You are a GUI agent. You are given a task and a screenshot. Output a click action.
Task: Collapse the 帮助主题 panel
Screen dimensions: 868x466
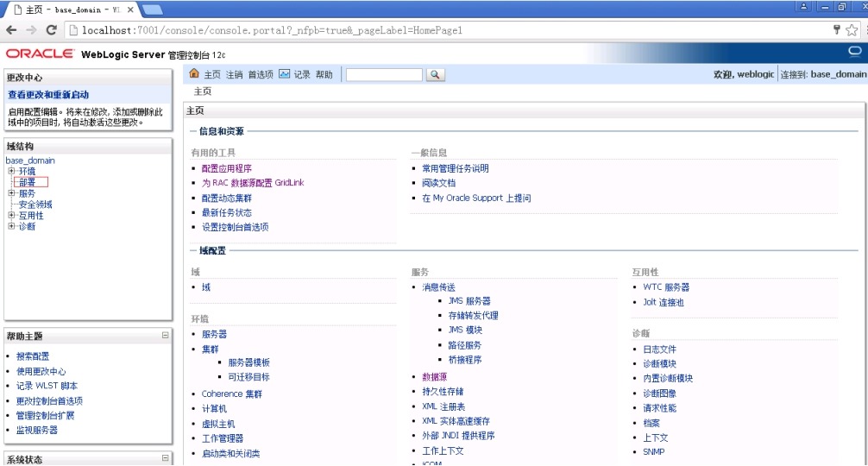point(165,336)
